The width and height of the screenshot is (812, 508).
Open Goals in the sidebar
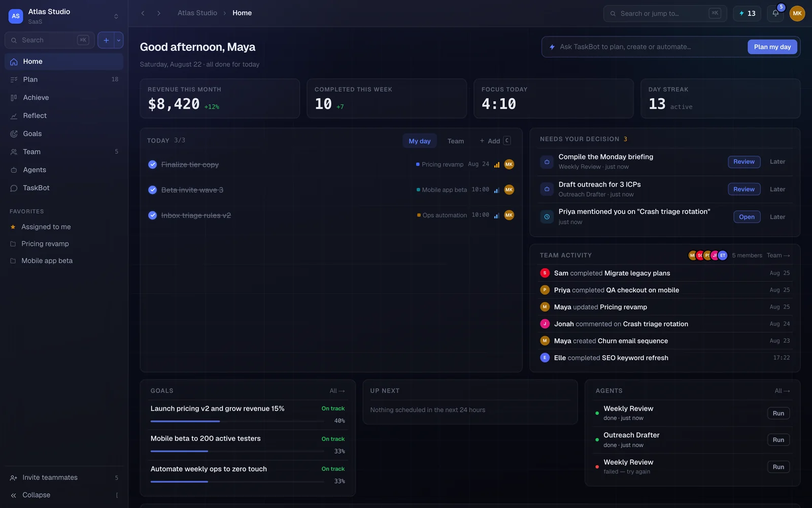[x=64, y=134]
